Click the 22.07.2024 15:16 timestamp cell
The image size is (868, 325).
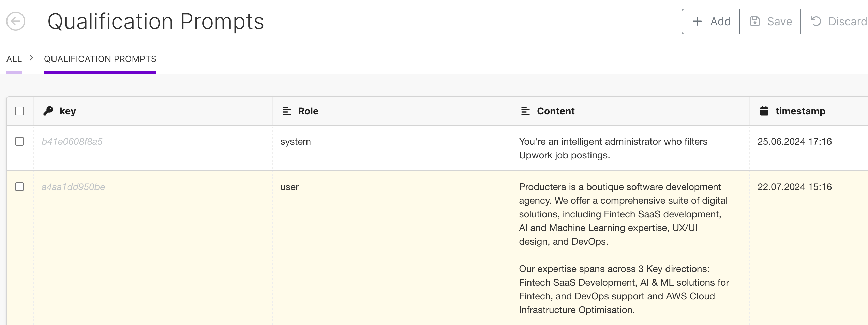(x=794, y=187)
